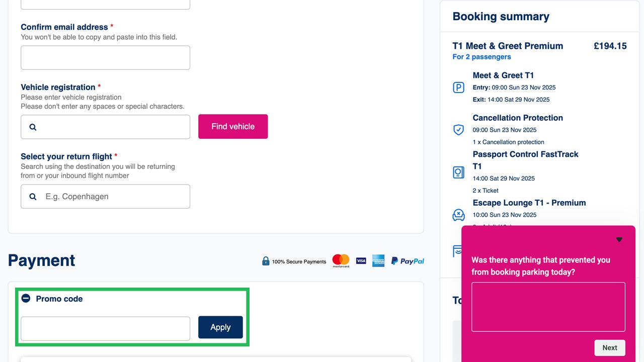
Task: Focus the promo code text field
Action: [105, 329]
